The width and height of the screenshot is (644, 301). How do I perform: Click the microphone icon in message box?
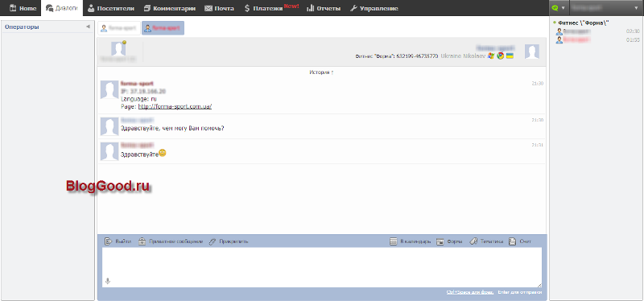108,281
